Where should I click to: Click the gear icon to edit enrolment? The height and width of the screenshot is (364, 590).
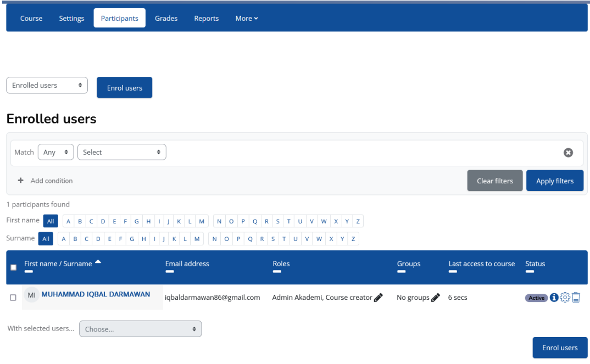tap(565, 298)
